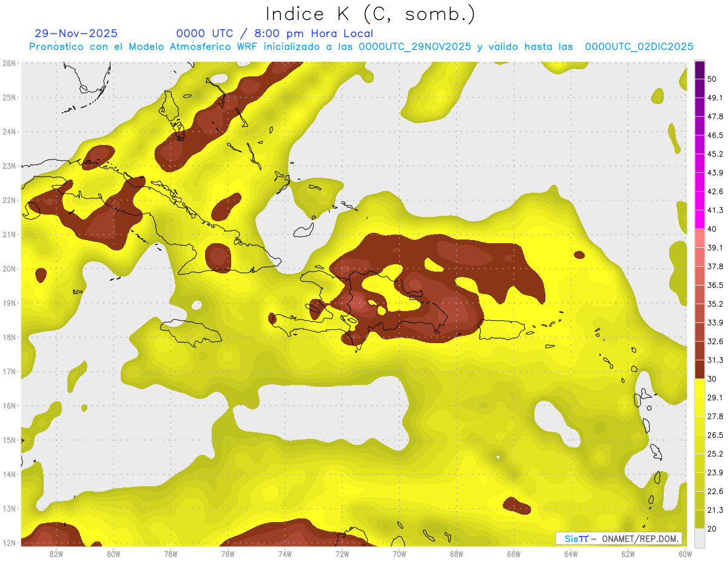The image size is (728, 562).
Task: Pick the salmon pink swatch just below 40
Action: pyautogui.click(x=699, y=238)
